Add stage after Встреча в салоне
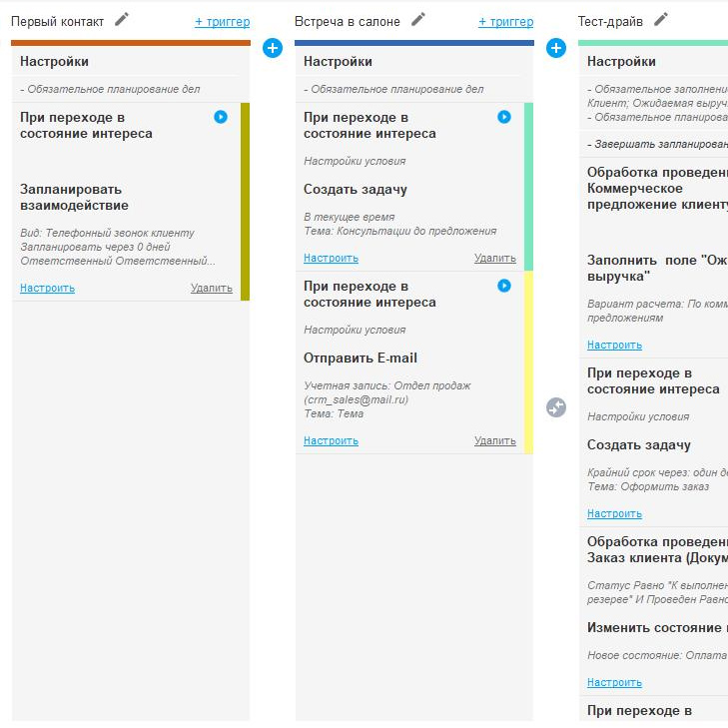 557,48
